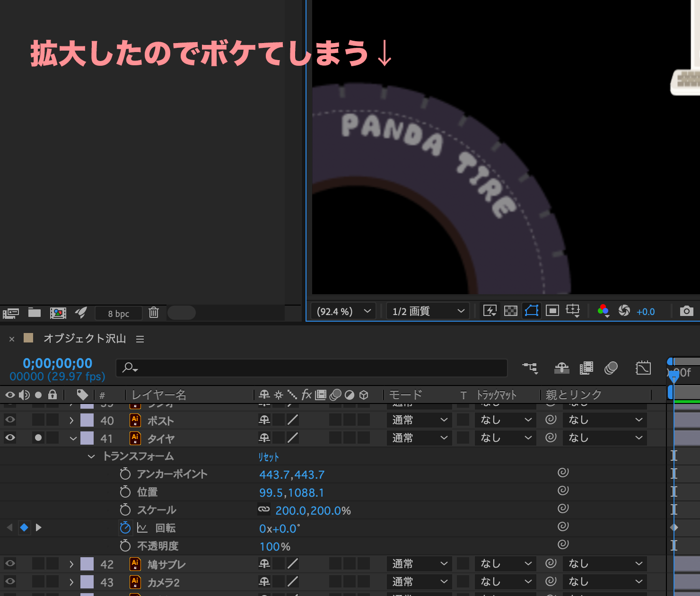Go to next Rotation keyframe
Viewport: 700px width, 596px height.
(x=39, y=527)
